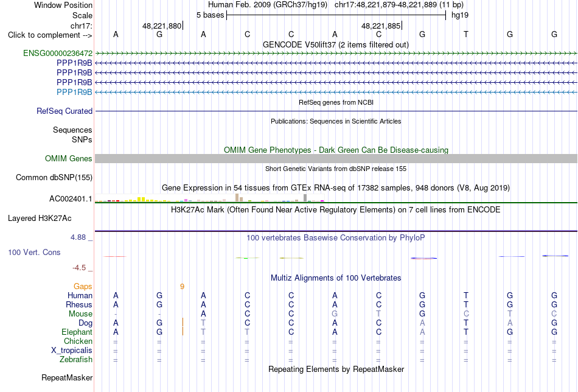Open 'Short Genetic Variants from dbSNP release 155'
The width and height of the screenshot is (578, 392).
(x=336, y=169)
